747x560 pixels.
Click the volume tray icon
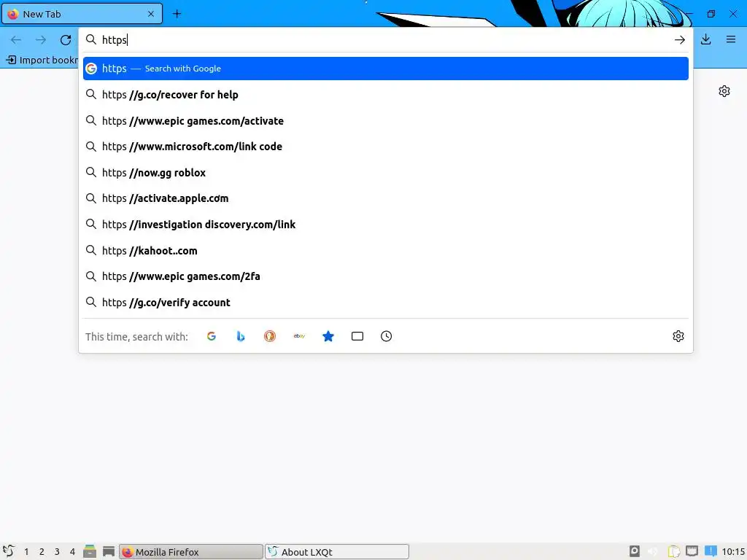[x=653, y=551]
